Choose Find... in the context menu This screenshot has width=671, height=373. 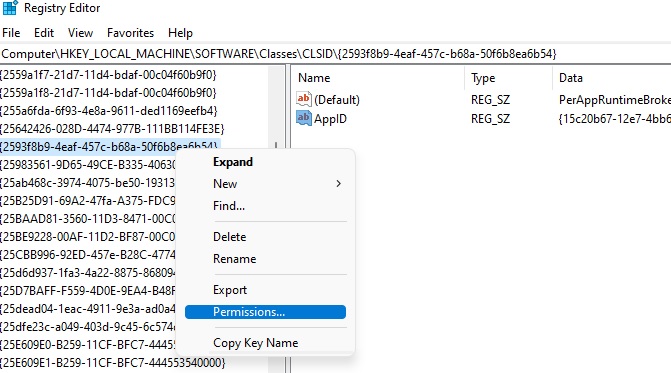229,206
